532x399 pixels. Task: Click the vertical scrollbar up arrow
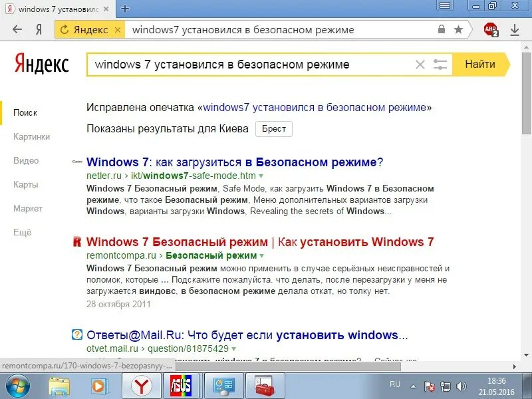[x=526, y=47]
